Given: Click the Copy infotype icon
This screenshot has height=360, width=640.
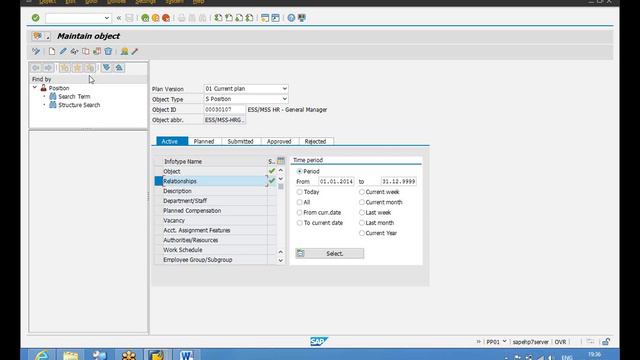Looking at the screenshot, I should click(85, 51).
